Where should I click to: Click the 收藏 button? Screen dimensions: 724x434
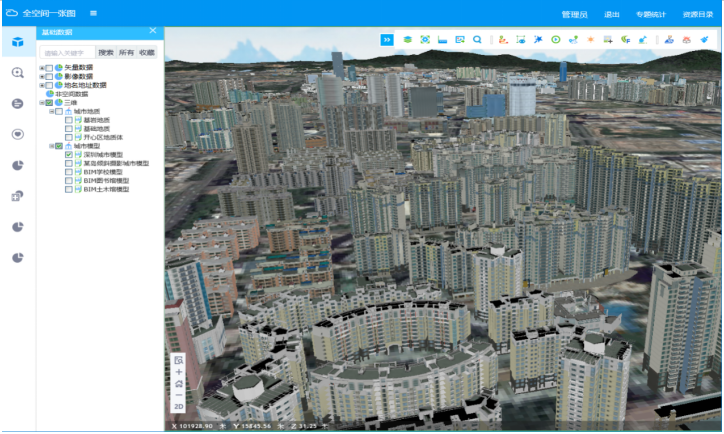point(147,53)
